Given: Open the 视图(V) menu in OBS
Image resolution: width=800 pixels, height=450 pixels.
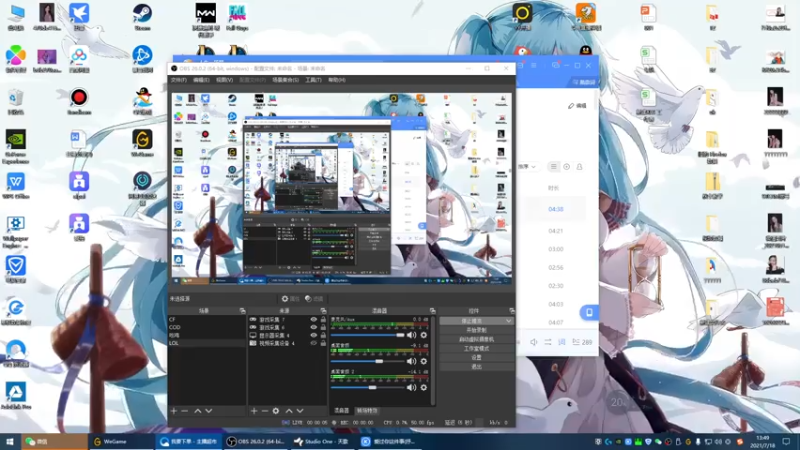Looking at the screenshot, I should tap(224, 80).
